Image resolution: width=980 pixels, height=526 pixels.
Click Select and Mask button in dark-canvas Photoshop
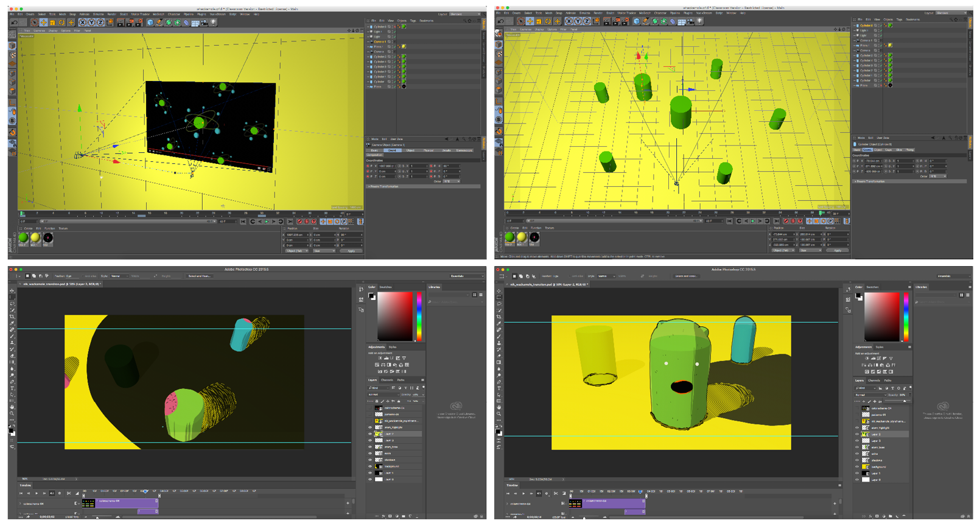click(199, 276)
